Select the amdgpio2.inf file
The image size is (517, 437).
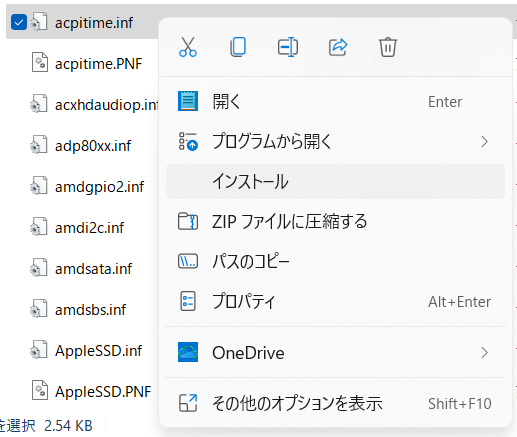pos(87,187)
